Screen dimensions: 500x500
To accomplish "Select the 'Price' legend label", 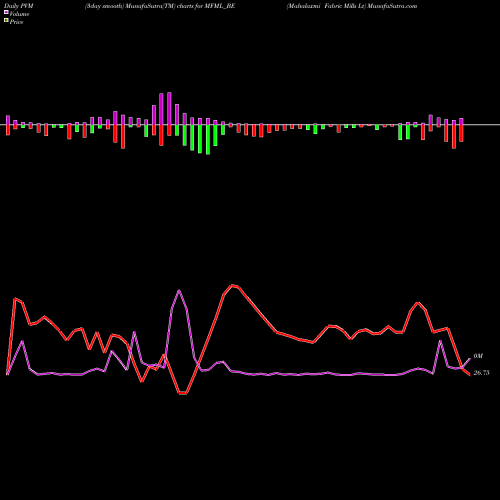I will pos(16,22).
